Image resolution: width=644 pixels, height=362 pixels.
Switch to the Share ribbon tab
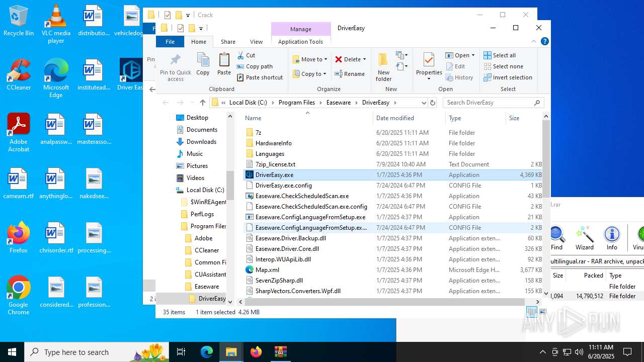[228, 42]
